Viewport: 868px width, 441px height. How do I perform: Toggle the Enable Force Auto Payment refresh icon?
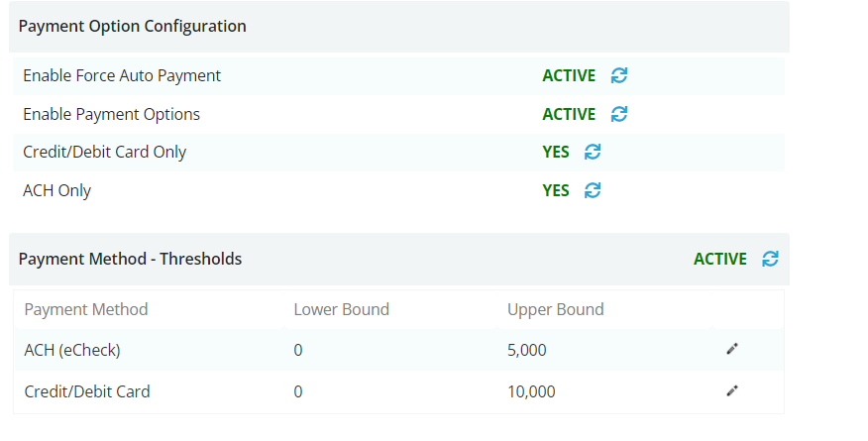619,75
